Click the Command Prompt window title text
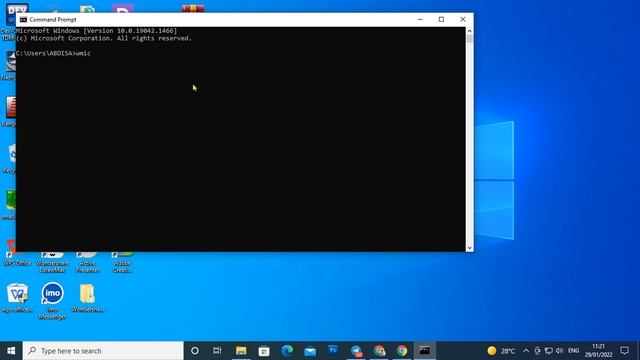 53,20
